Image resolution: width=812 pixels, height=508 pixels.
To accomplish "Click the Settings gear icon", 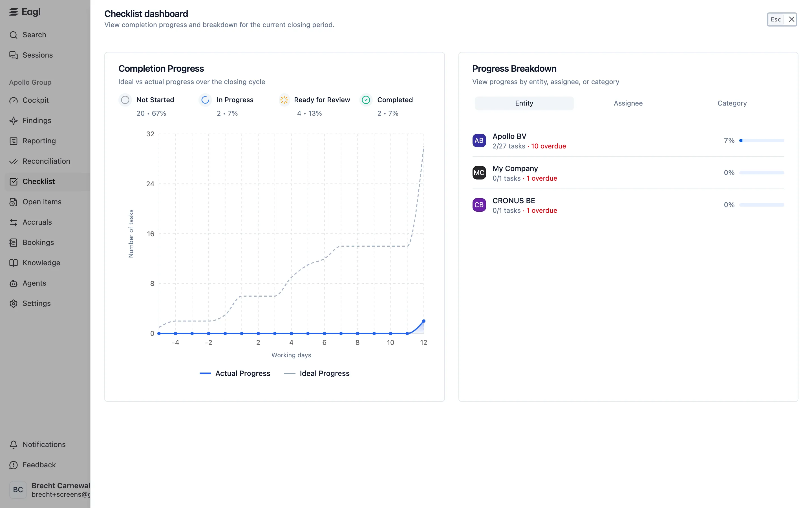I will [14, 304].
